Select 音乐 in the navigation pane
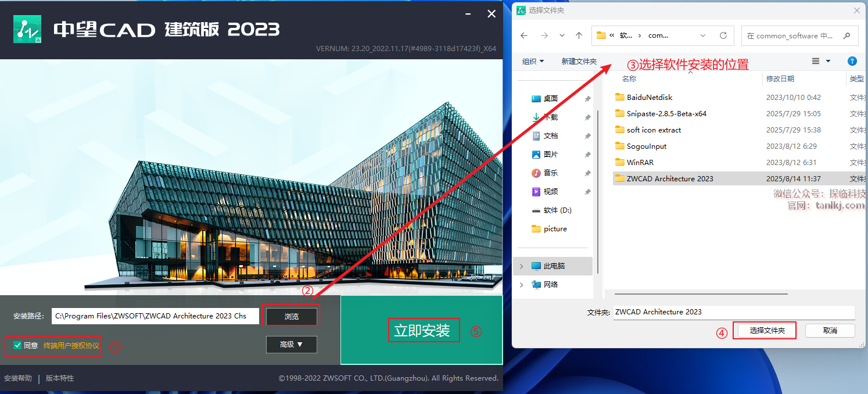Screen dimensions: 868x394 coord(550,173)
